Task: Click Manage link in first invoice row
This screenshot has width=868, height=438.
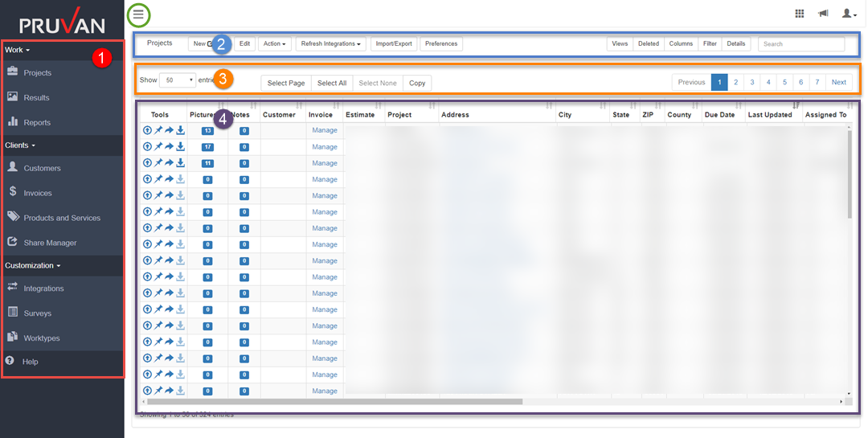Action: click(325, 130)
